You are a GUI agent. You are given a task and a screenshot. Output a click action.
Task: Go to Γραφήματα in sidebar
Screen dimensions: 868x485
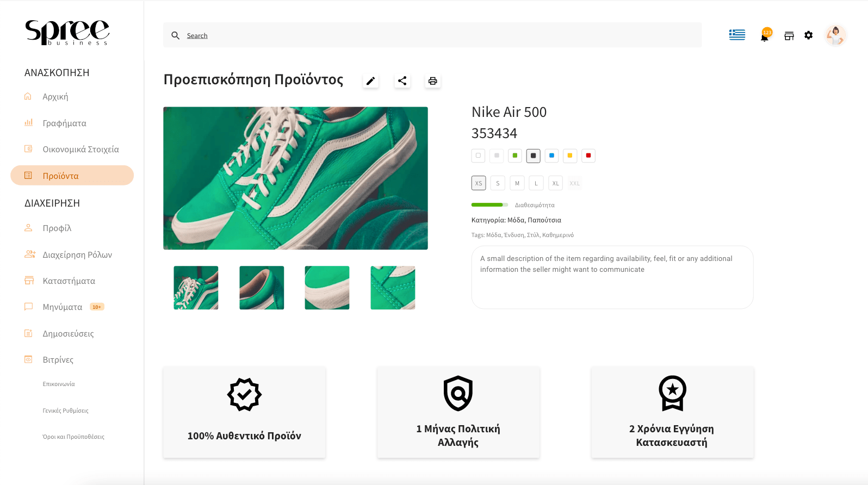pos(64,123)
